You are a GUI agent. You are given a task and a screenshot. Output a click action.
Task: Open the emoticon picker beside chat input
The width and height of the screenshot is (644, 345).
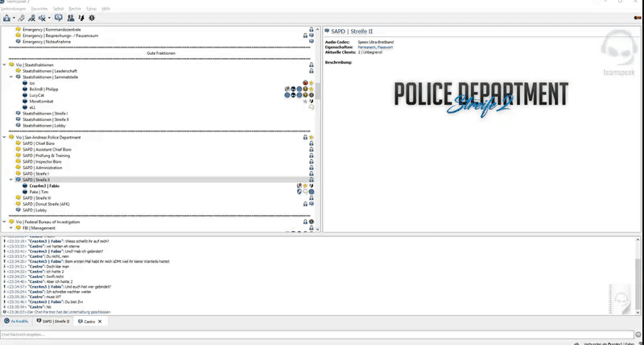click(x=638, y=335)
